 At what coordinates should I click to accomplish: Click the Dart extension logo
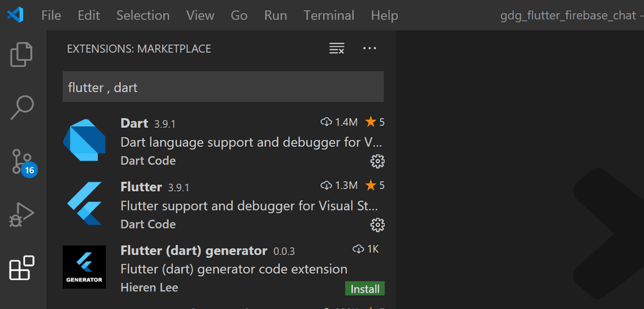(x=84, y=140)
